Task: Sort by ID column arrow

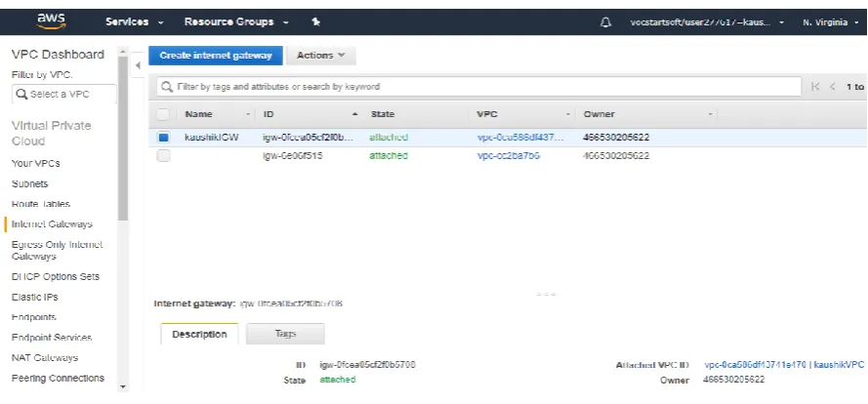Action: click(354, 114)
